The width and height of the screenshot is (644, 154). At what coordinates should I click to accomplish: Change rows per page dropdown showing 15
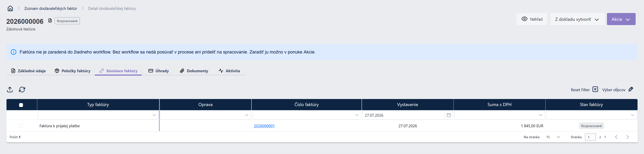click(x=553, y=137)
